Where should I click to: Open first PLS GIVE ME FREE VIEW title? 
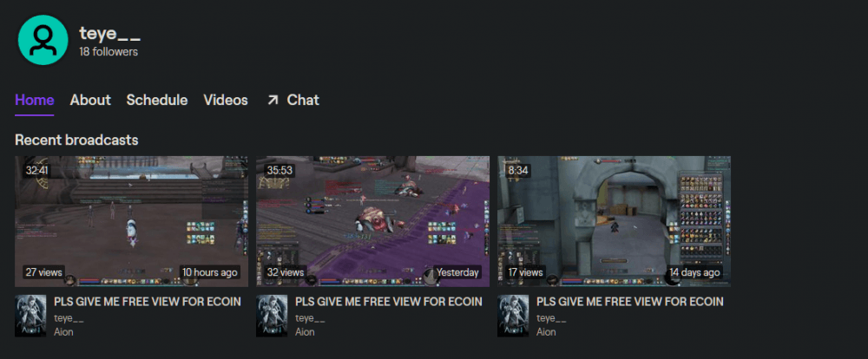click(148, 302)
